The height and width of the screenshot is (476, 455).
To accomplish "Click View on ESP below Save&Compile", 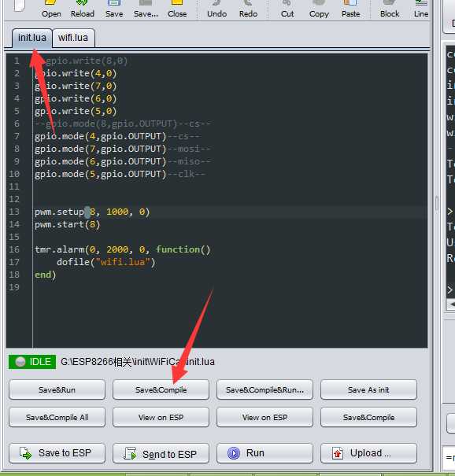I will pyautogui.click(x=161, y=417).
